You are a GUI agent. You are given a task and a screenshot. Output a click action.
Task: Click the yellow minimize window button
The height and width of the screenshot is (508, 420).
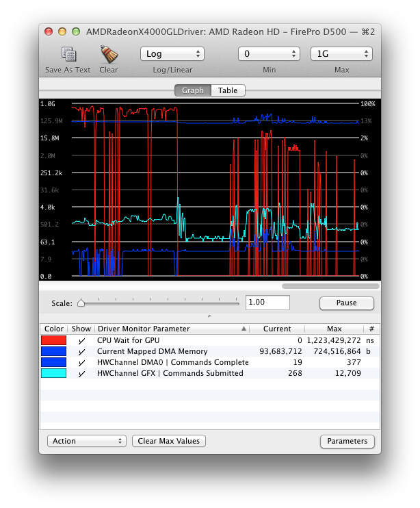click(62, 31)
